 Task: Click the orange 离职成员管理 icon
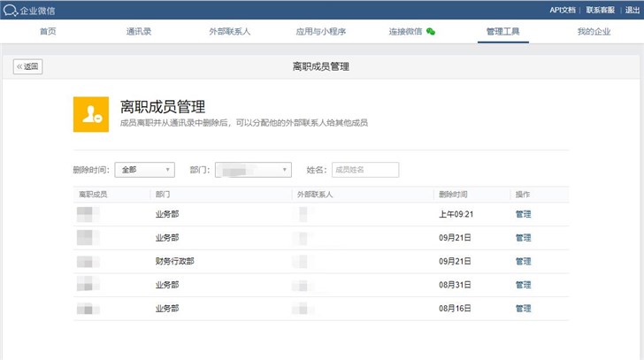(90, 114)
